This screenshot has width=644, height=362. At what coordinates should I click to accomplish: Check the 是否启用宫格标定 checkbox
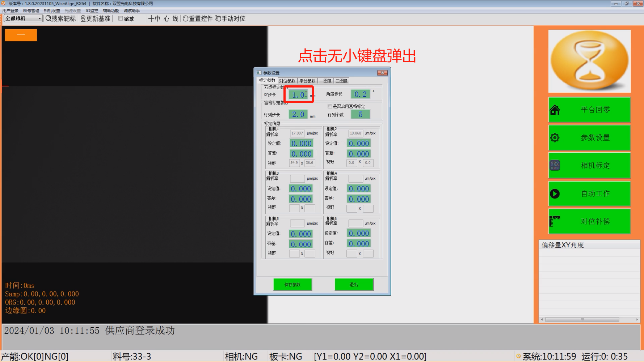(x=330, y=106)
